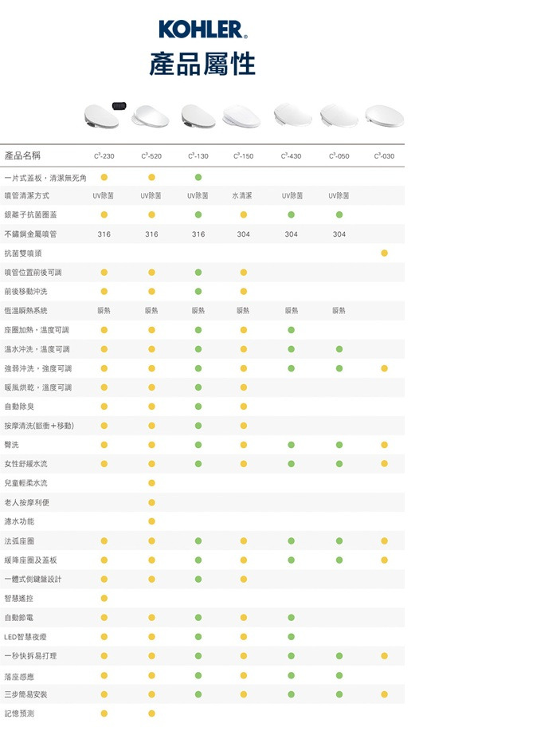Image resolution: width=560 pixels, height=735 pixels.
Task: Click the 恆溫瞬熱系統 row label
Action: pyautogui.click(x=25, y=310)
